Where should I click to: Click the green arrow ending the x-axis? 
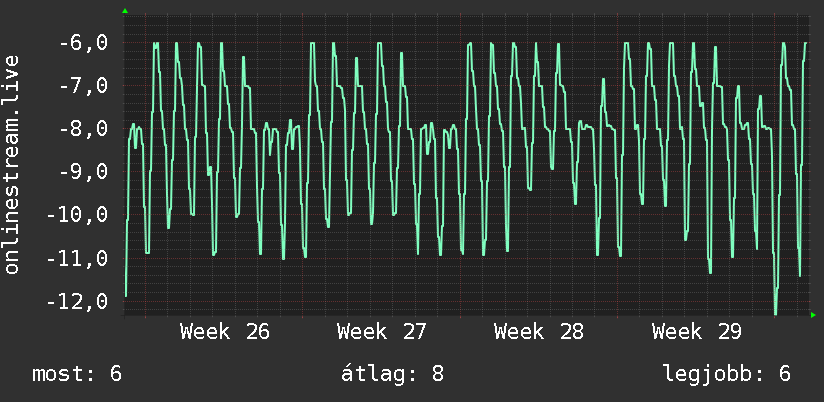[x=813, y=315]
